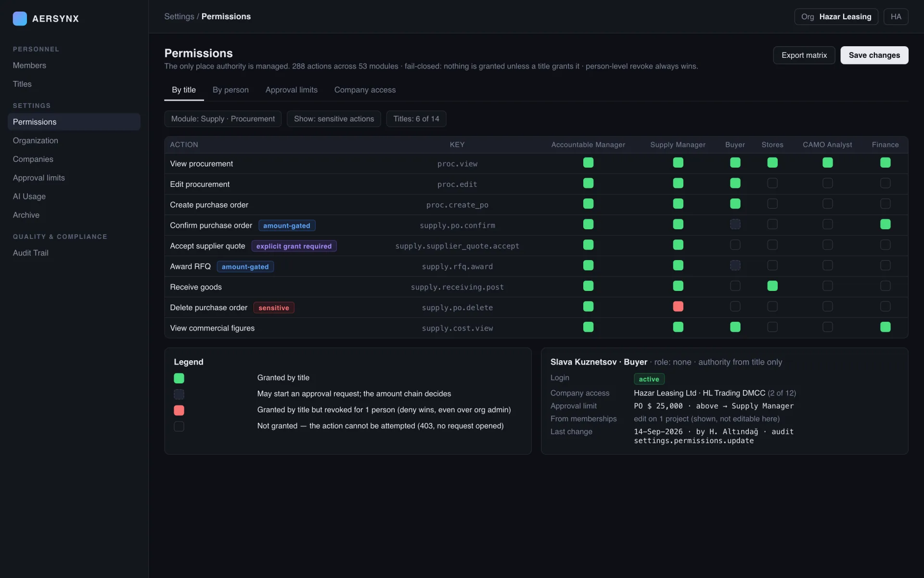Toggle Supply Manager permission for View procurement
924x578 pixels.
[x=678, y=163]
